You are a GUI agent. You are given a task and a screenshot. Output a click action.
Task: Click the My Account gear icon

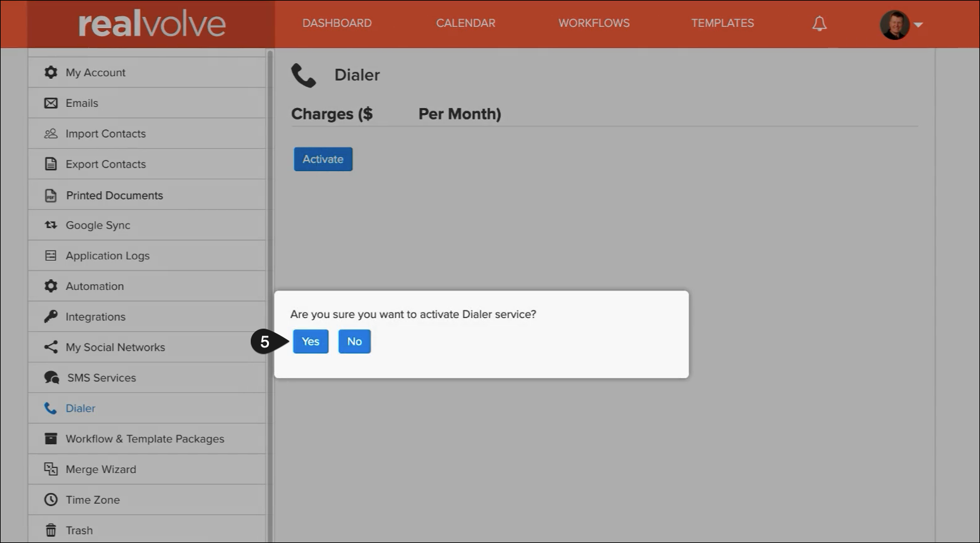click(51, 72)
